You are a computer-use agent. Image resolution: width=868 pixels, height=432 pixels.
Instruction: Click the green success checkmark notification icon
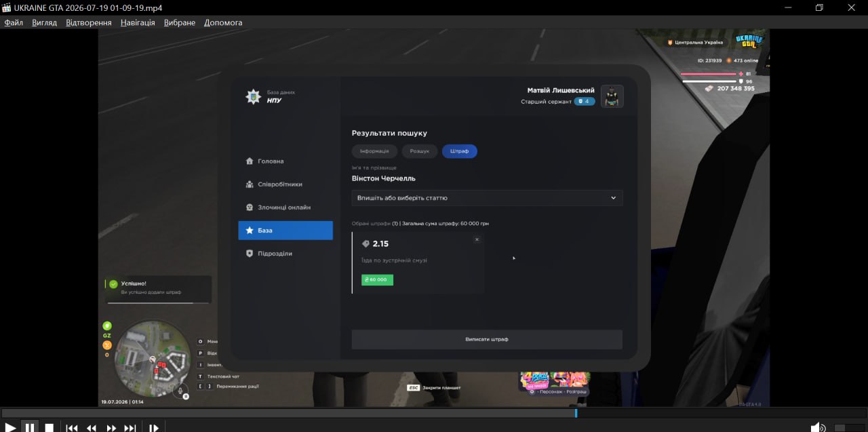113,284
